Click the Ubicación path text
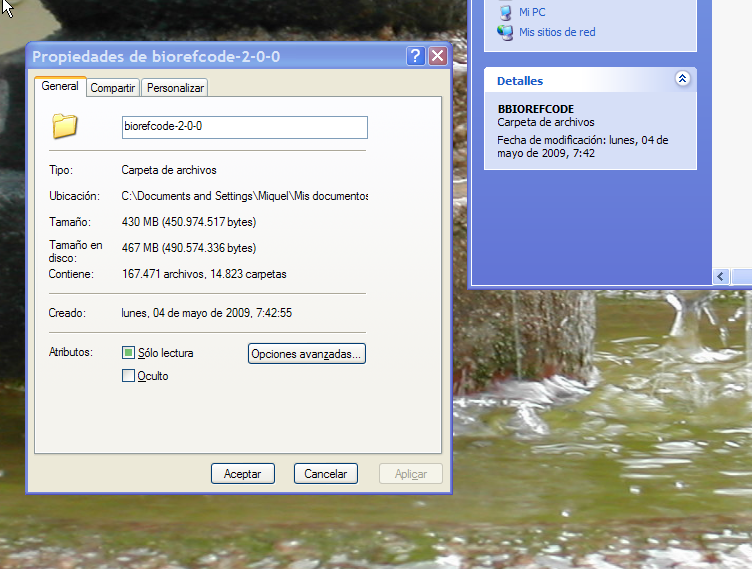The image size is (752, 569). point(244,196)
